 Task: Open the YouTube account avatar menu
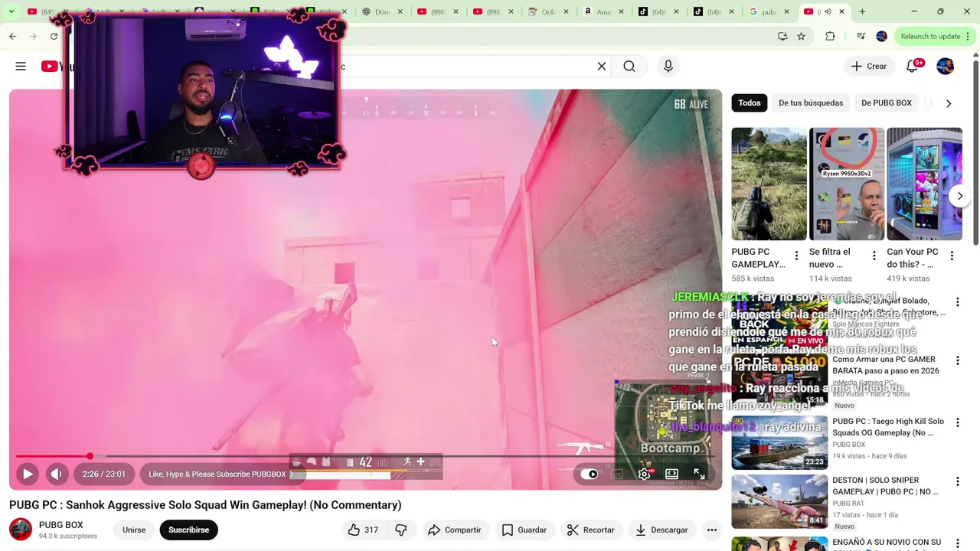tap(946, 67)
